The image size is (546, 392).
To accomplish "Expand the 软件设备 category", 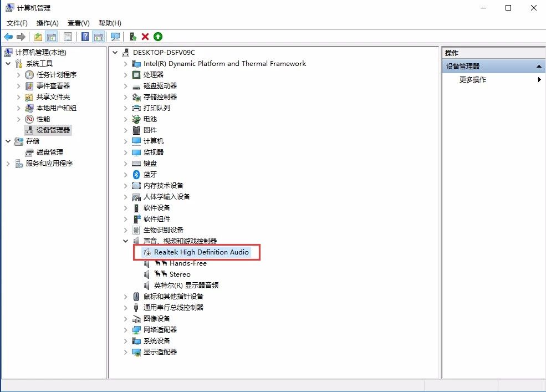I will (126, 208).
